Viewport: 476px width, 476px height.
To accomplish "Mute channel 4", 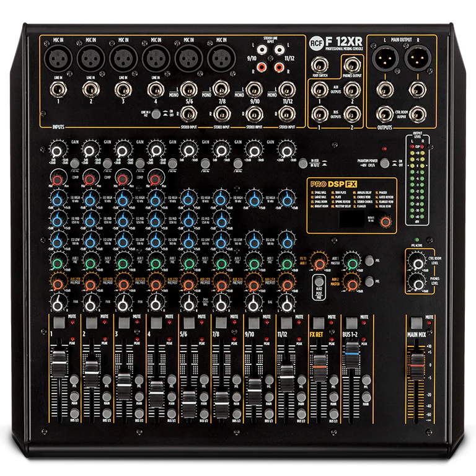I will coord(157,322).
